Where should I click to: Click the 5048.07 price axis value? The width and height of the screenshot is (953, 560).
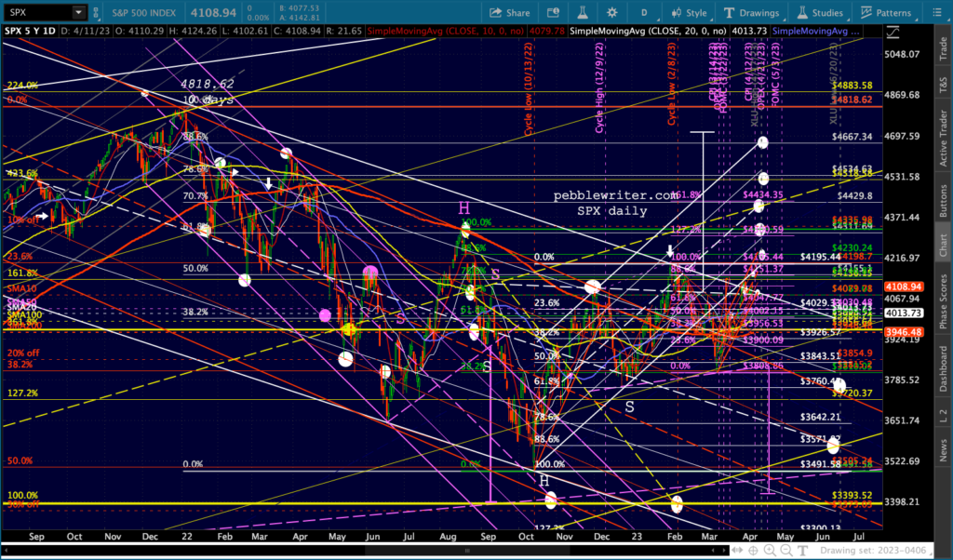(x=903, y=54)
